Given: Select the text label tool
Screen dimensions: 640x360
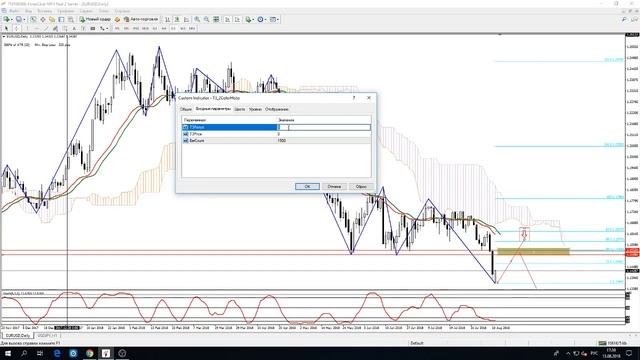Looking at the screenshot, I should (x=83, y=29).
